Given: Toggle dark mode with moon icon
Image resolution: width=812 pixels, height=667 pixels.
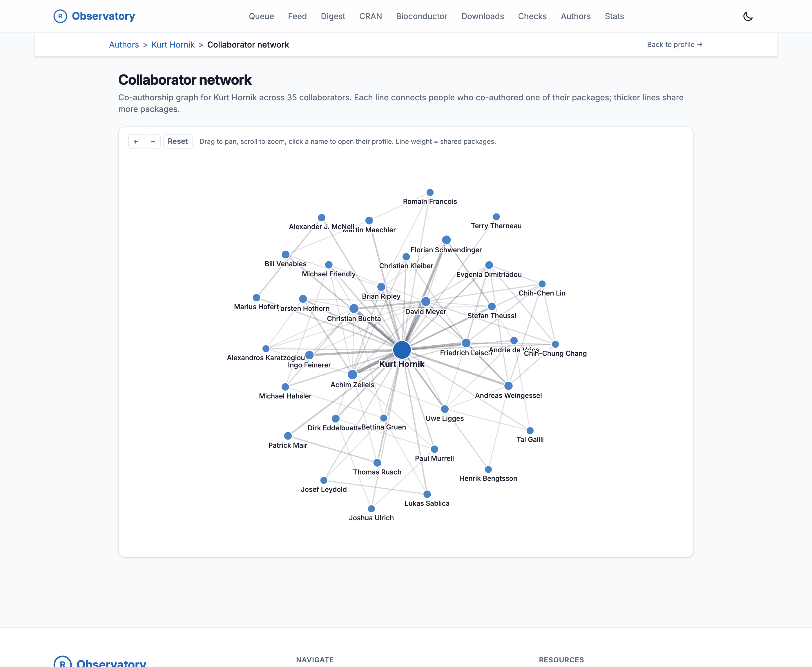Looking at the screenshot, I should click(747, 16).
